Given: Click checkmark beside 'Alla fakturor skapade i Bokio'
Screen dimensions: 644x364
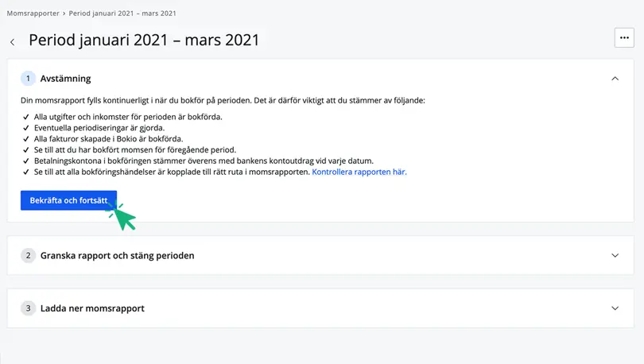Looking at the screenshot, I should tap(26, 139).
